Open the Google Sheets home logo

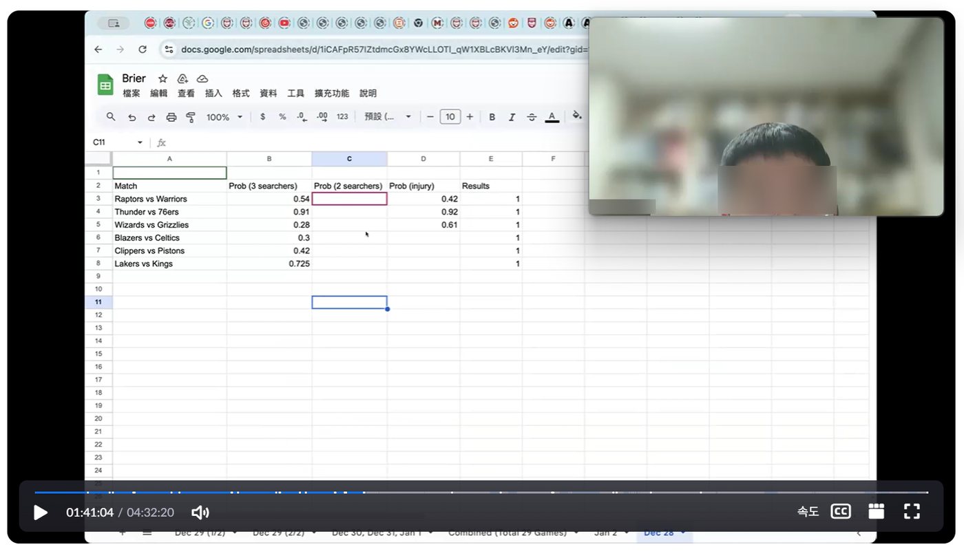coord(105,85)
